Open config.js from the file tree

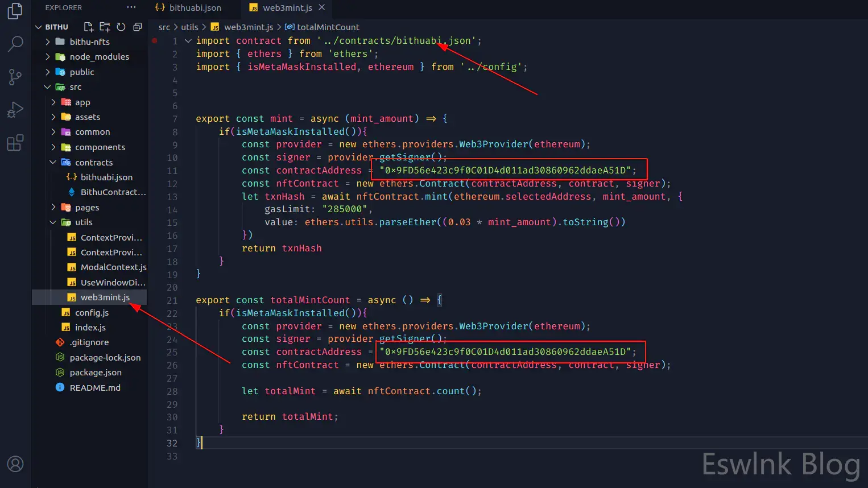92,313
